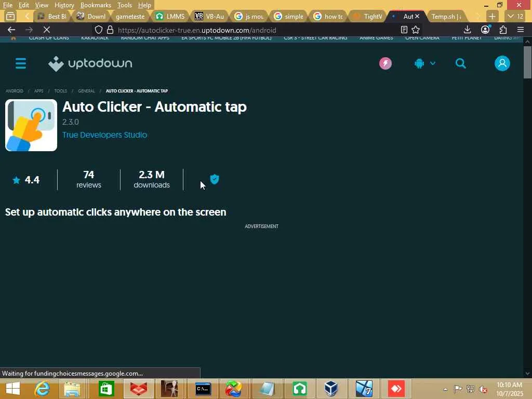Toggle reader view
The height and width of the screenshot is (399, 532).
coord(404,30)
